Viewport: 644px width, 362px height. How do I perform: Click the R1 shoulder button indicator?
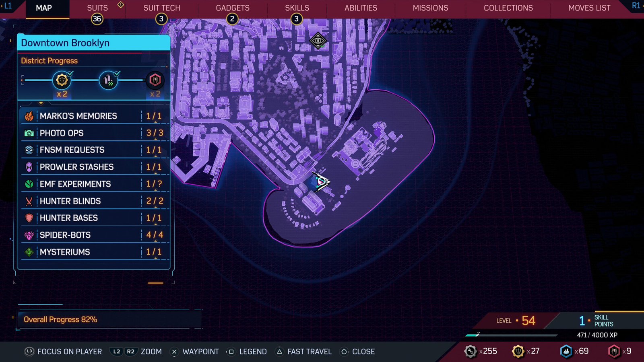tap(636, 6)
